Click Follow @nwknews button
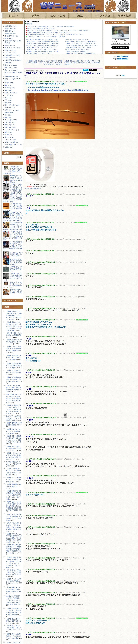 click(120, 48)
